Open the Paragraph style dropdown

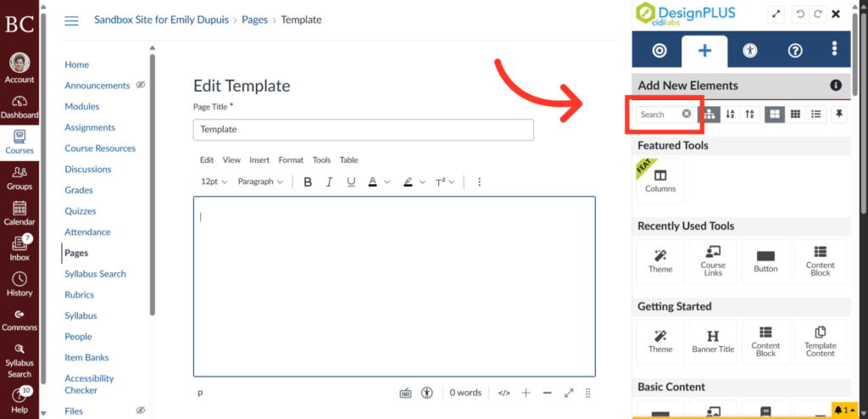(x=260, y=182)
